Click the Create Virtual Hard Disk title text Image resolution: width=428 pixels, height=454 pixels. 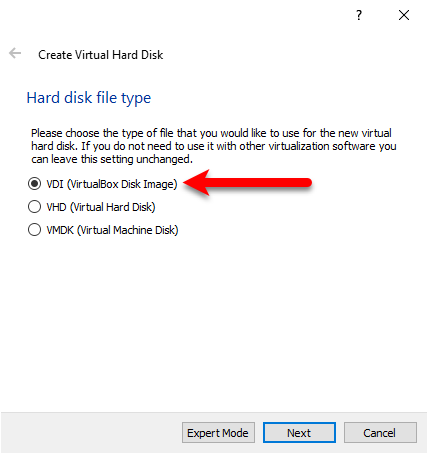[x=101, y=55]
